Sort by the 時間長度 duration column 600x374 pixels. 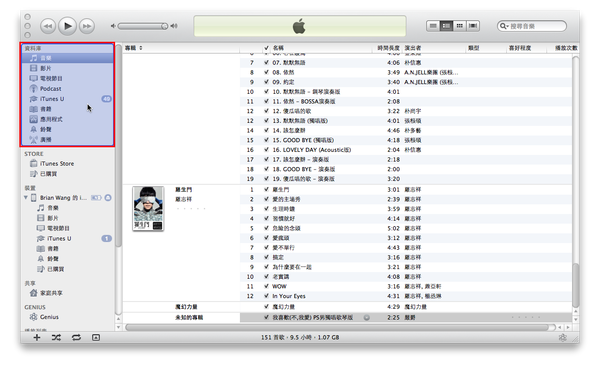click(387, 48)
